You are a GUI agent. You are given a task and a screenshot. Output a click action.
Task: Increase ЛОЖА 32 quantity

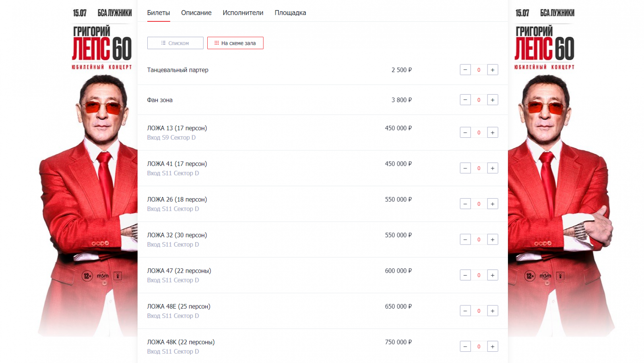pos(493,239)
